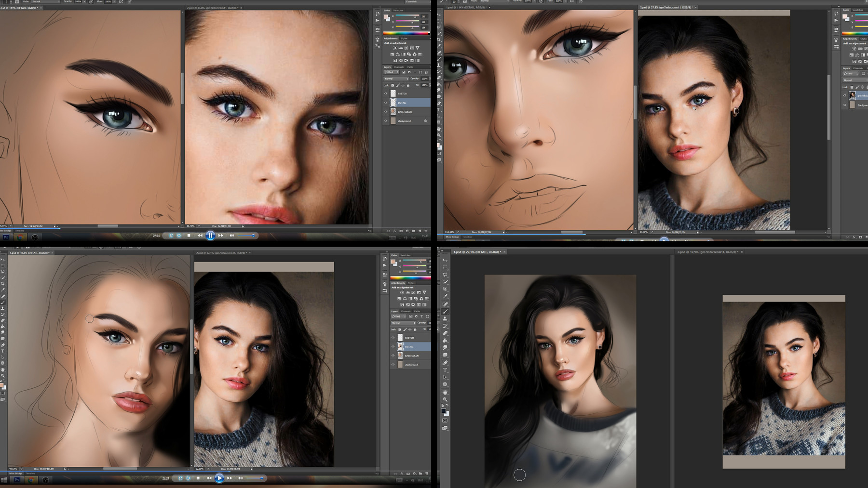
Task: Click horizontal scrollbar of 1.psd in bottom-left window
Action: [x=121, y=469]
